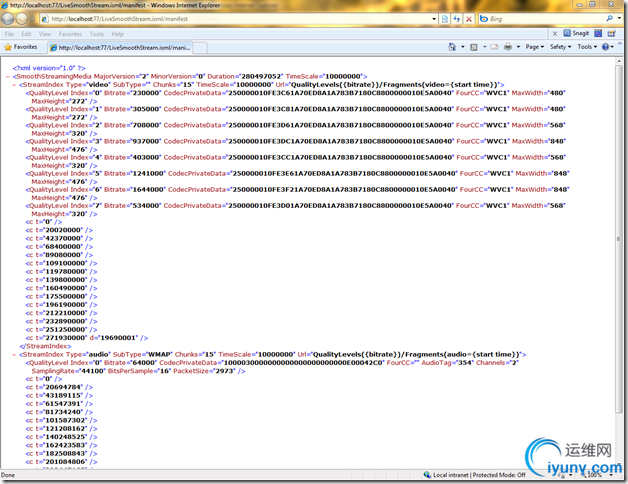Click the c t="20694784" audio line
Image resolution: width=628 pixels, height=484 pixels.
(x=59, y=387)
